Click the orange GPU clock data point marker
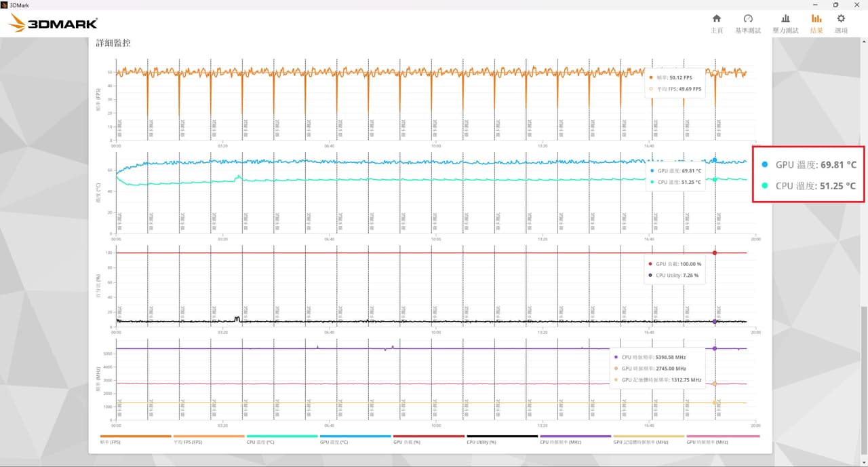 715,384
